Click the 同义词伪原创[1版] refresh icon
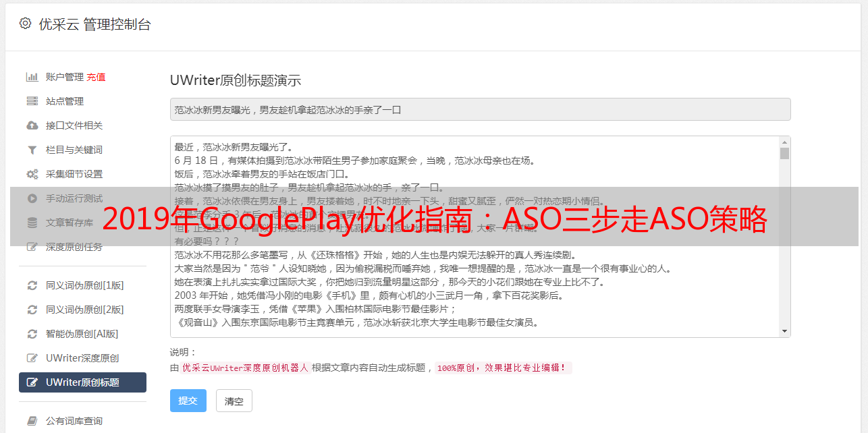Screen dimensions: 868x433 (x=32, y=285)
